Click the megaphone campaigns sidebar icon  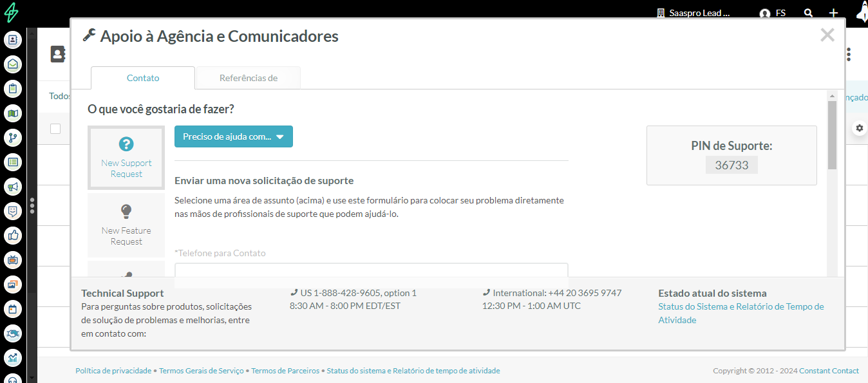click(13, 187)
